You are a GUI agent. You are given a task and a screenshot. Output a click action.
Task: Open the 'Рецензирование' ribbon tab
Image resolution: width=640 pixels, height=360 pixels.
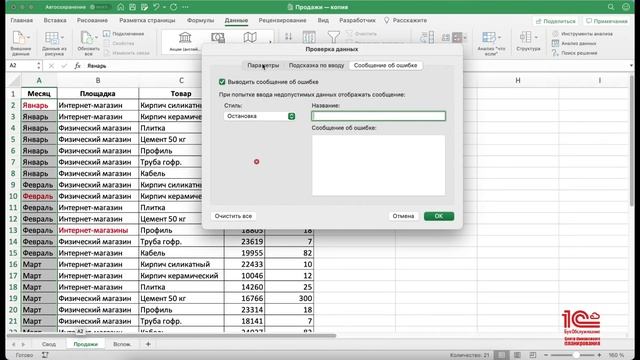[282, 20]
